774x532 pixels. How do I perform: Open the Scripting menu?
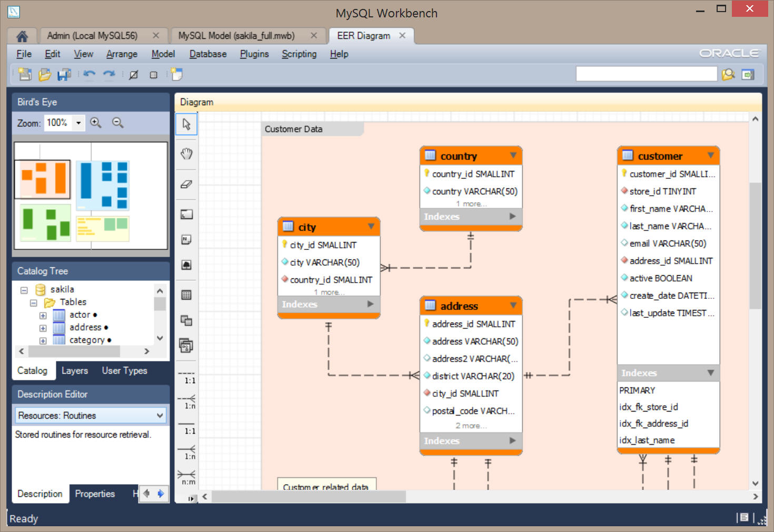(299, 54)
